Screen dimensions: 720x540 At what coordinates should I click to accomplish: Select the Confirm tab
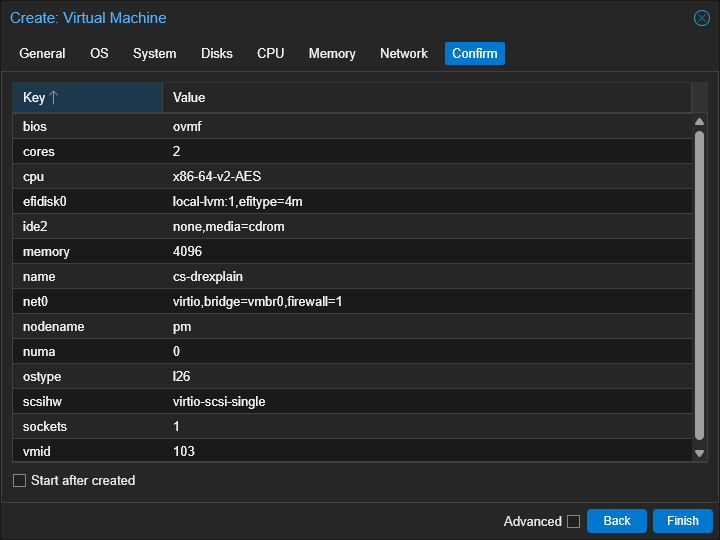click(474, 54)
